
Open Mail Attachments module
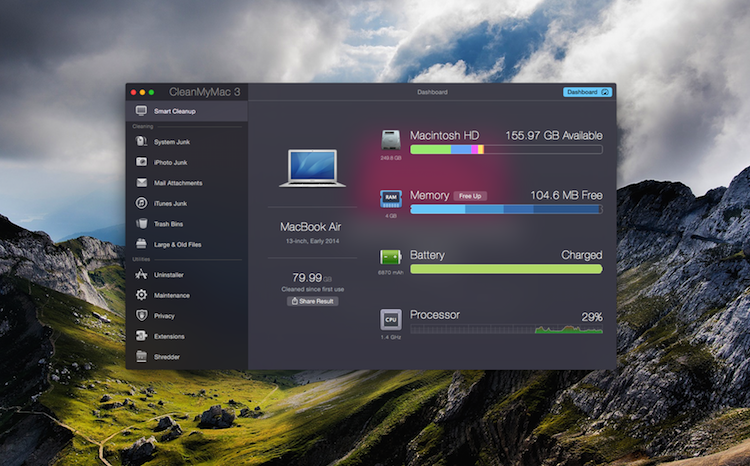178,183
